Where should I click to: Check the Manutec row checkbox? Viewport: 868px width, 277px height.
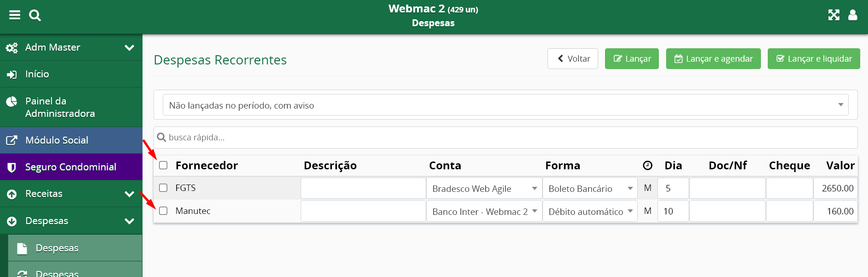tap(163, 211)
